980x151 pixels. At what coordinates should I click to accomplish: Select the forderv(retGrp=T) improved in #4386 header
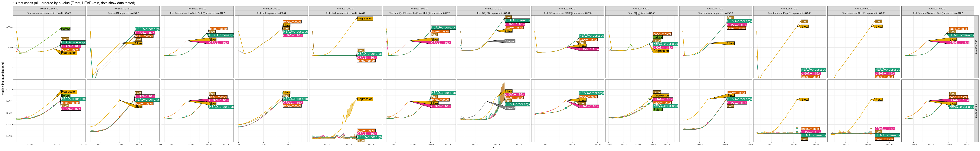pyautogui.click(x=789, y=13)
